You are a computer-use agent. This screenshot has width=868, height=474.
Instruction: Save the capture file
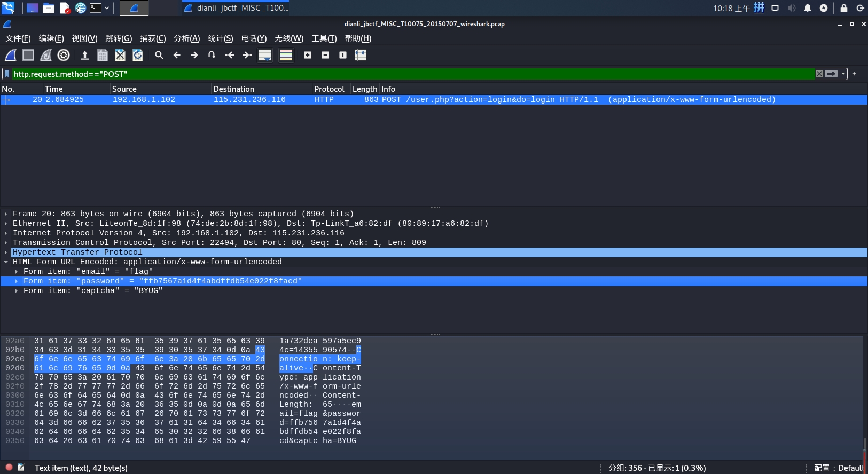pyautogui.click(x=103, y=55)
